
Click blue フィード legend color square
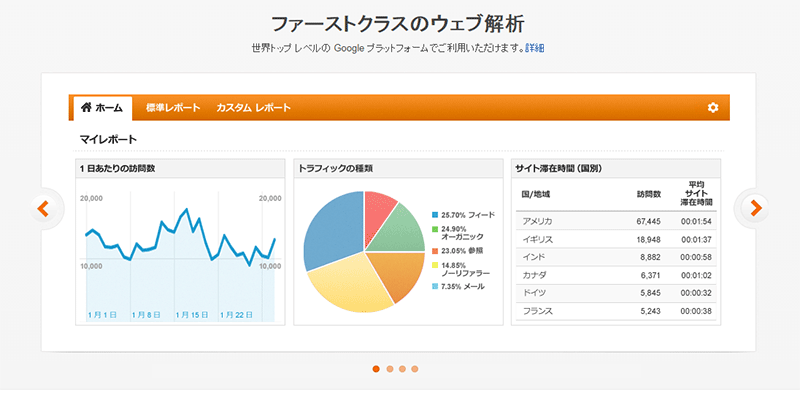pyautogui.click(x=435, y=215)
